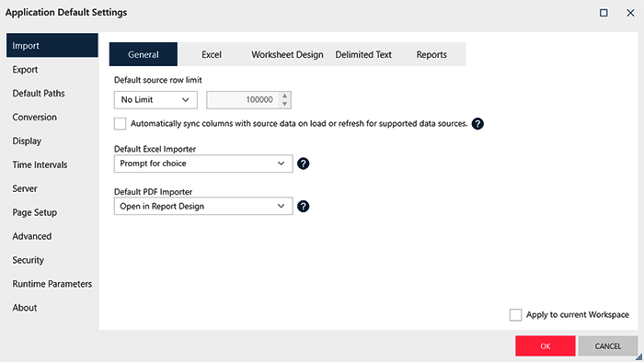Click the row limit number field
Image resolution: width=644 pixels, height=362 pixels.
click(244, 99)
